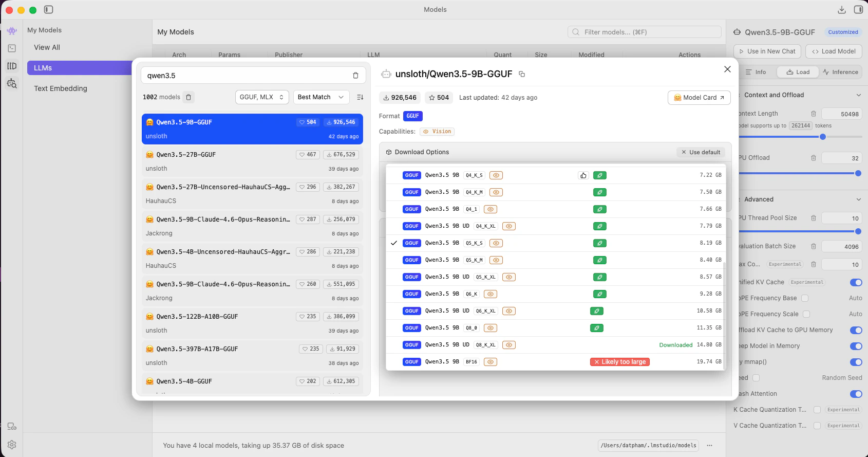The width and height of the screenshot is (868, 457).
Task: Click the Filter models input field
Action: tap(645, 32)
